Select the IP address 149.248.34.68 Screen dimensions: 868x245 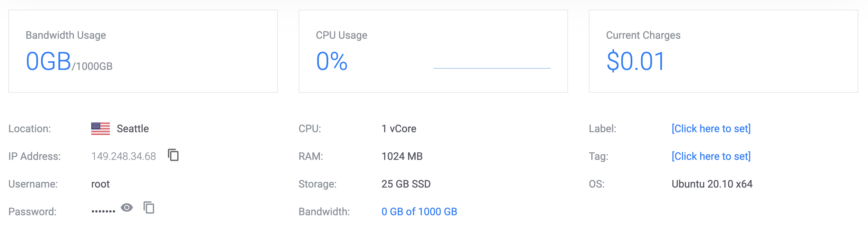(x=124, y=156)
